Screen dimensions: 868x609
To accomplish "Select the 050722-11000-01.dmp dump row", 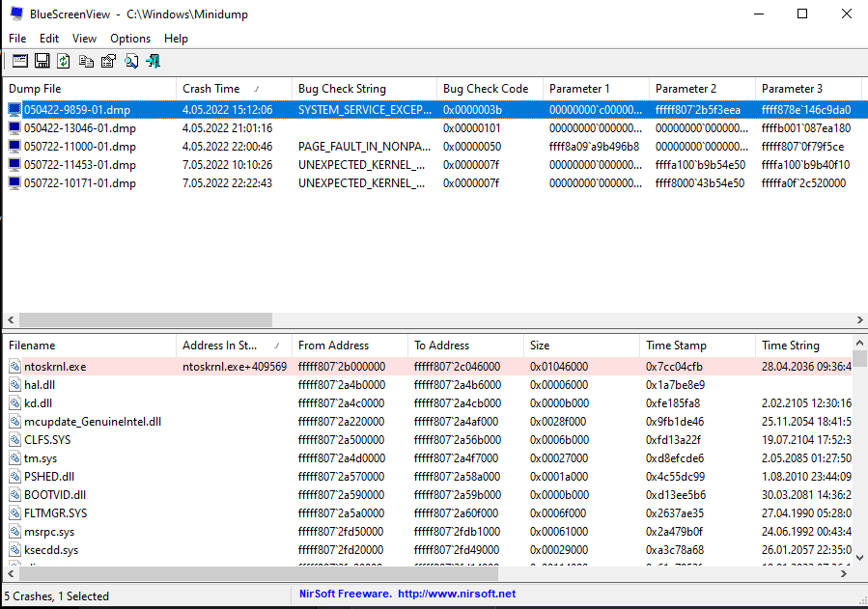I will coord(79,147).
